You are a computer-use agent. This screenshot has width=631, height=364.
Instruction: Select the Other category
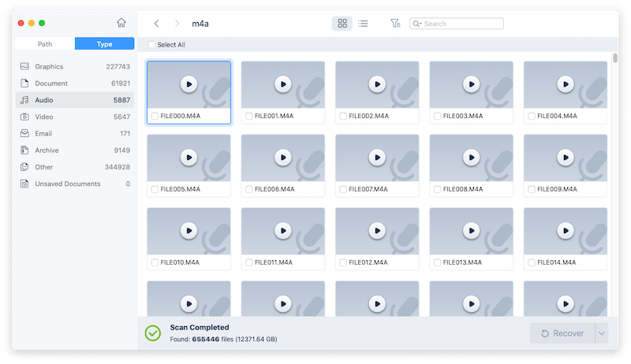pyautogui.click(x=75, y=167)
